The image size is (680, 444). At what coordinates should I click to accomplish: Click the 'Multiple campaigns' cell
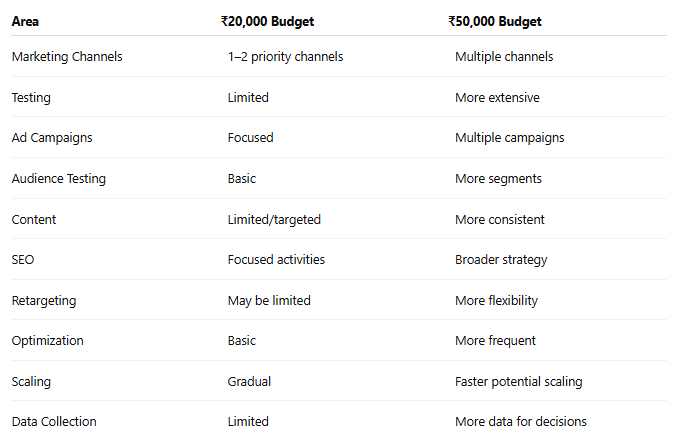coord(510,138)
